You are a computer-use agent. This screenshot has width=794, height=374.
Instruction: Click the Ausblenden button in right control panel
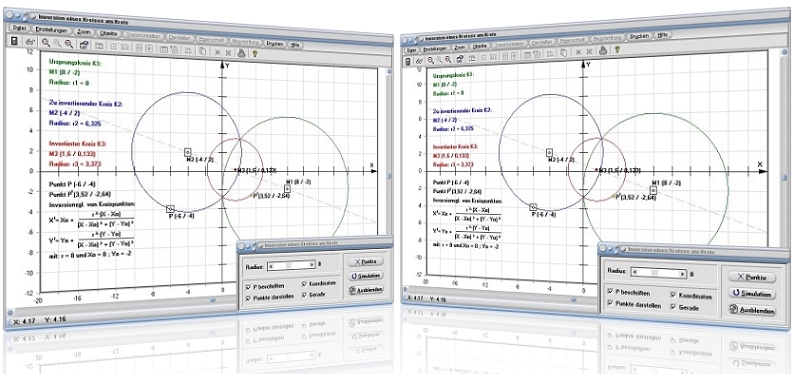click(752, 310)
